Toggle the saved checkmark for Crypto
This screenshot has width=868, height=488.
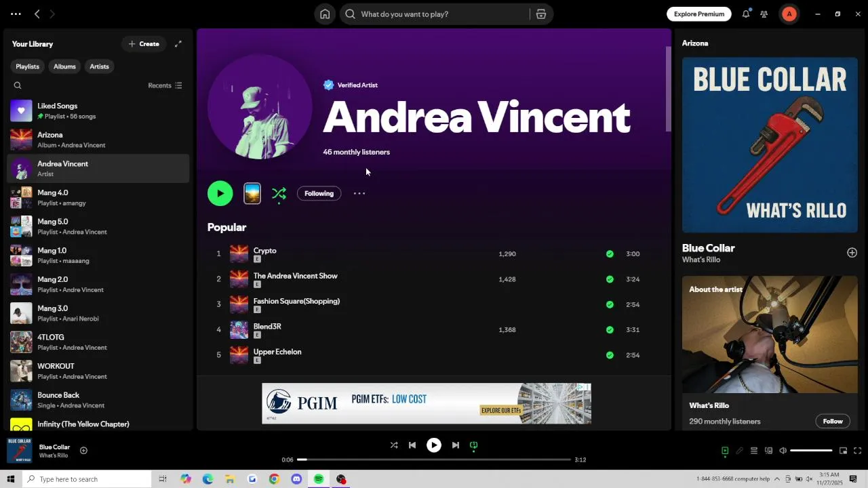pyautogui.click(x=610, y=254)
